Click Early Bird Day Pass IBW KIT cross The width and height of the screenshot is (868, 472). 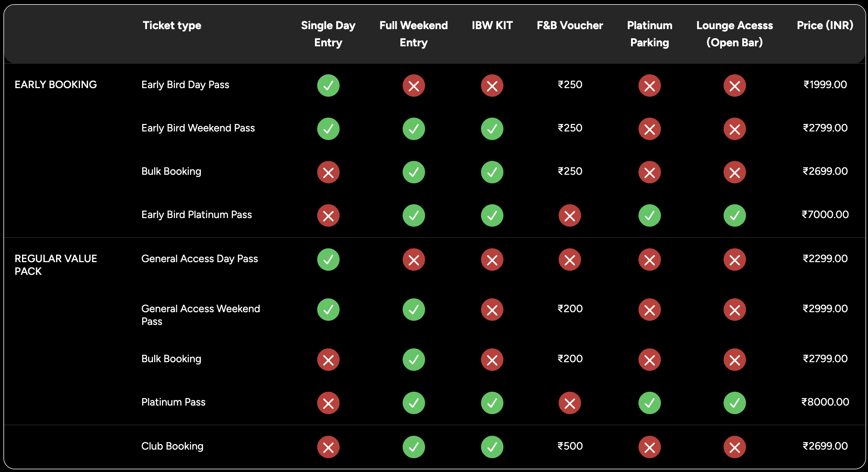click(x=492, y=86)
